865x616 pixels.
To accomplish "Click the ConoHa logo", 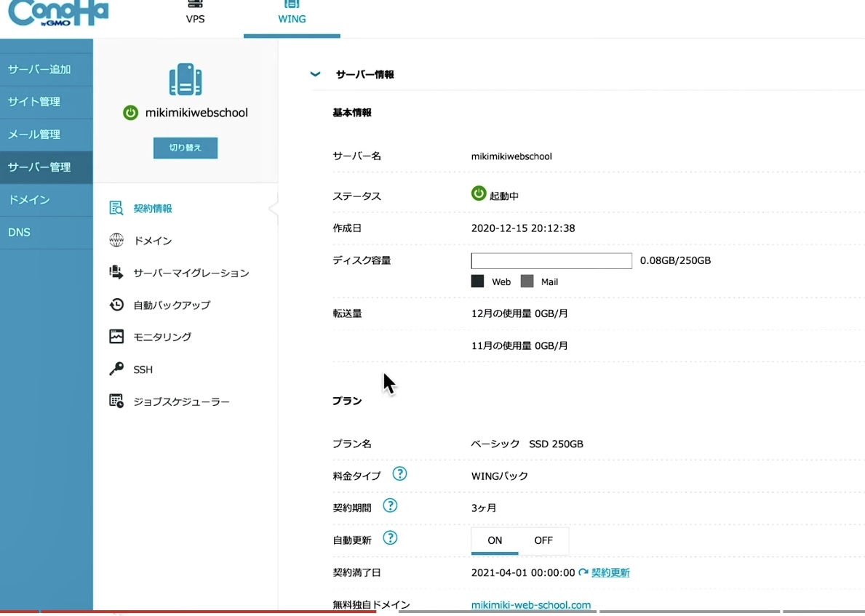I will (55, 12).
